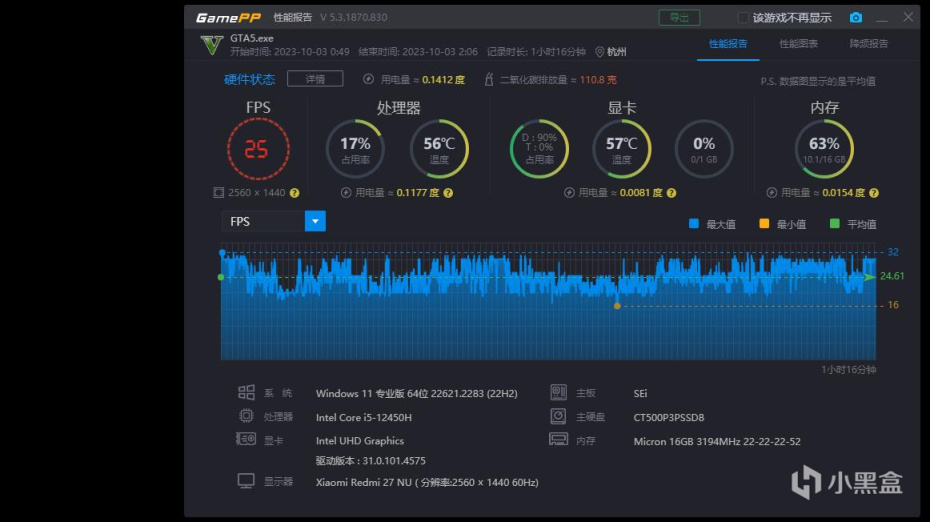
Task: Click the orange 最小值 legend swatch
Action: (764, 224)
